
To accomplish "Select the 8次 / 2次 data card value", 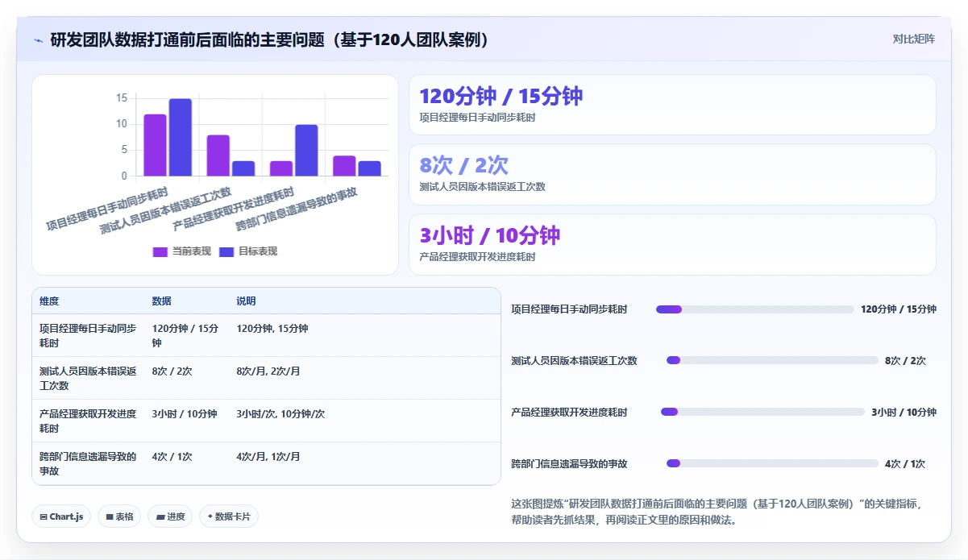I will click(x=463, y=165).
